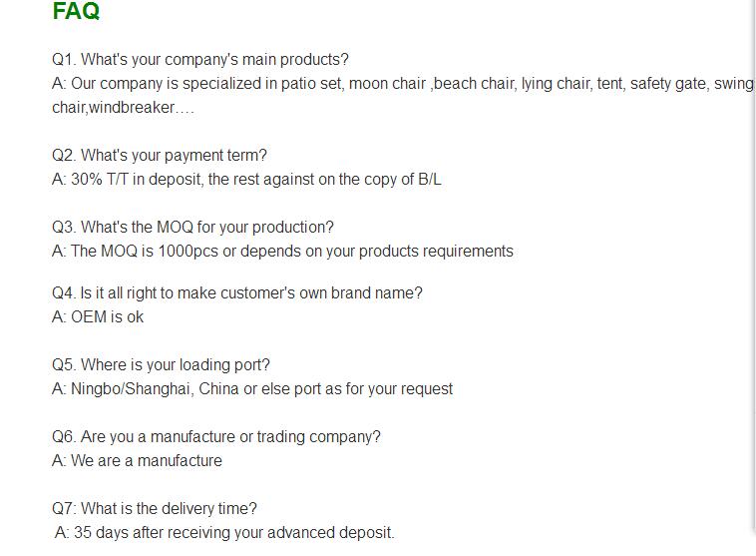Click question Q6 about manufacture or trading
Image resolution: width=756 pixels, height=556 pixels.
pos(216,437)
